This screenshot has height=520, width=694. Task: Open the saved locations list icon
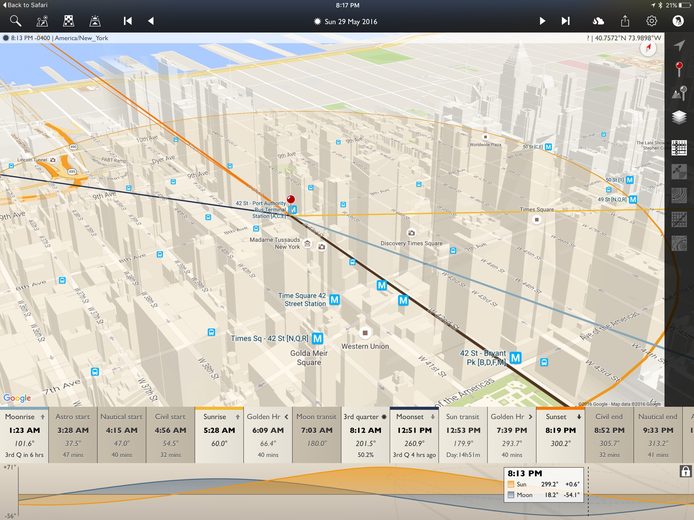pyautogui.click(x=42, y=21)
